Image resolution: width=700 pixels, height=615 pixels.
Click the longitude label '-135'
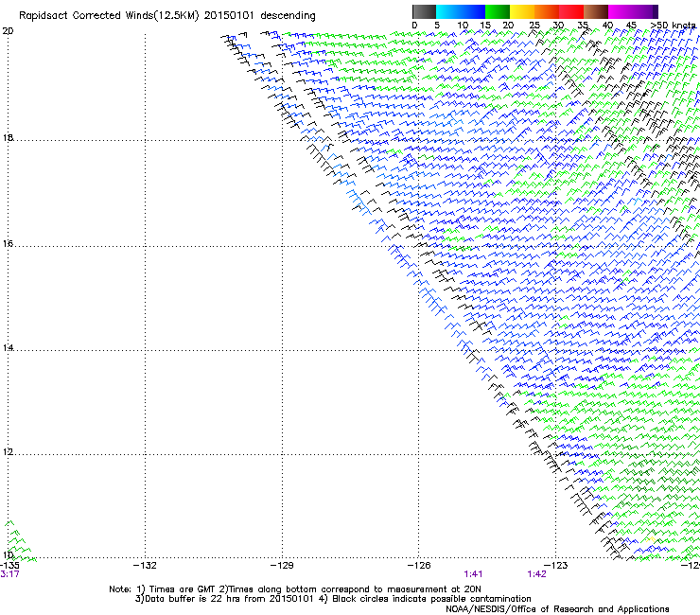tap(9, 566)
